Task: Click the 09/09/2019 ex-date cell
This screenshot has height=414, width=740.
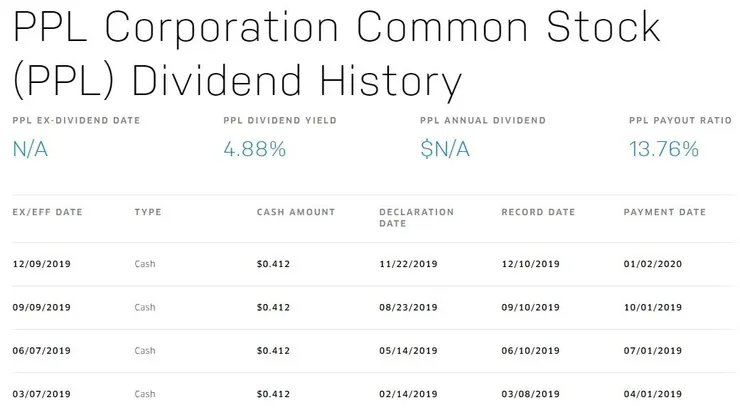Action: (42, 308)
